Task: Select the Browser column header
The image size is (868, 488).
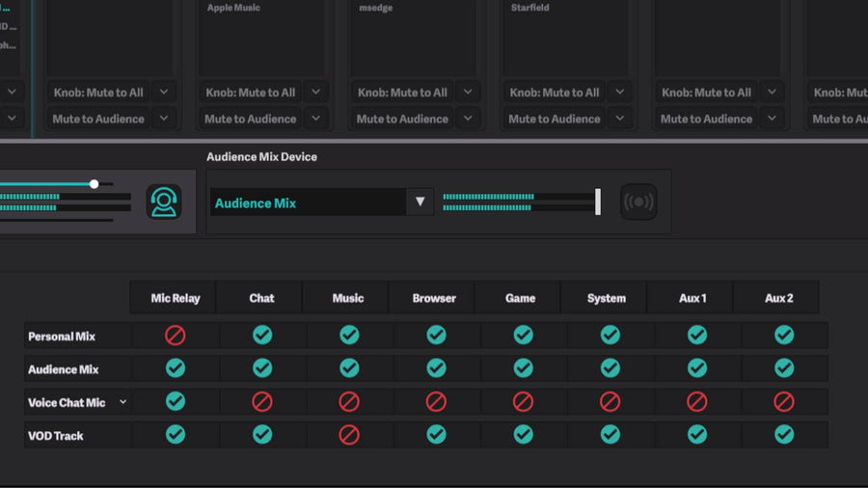Action: (434, 298)
